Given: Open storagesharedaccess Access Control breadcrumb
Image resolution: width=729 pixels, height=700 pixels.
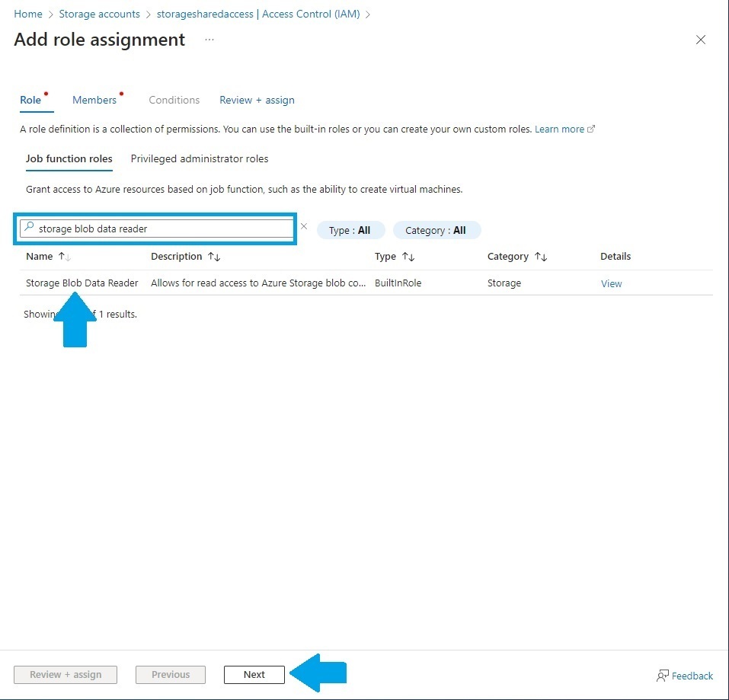Looking at the screenshot, I should (258, 14).
